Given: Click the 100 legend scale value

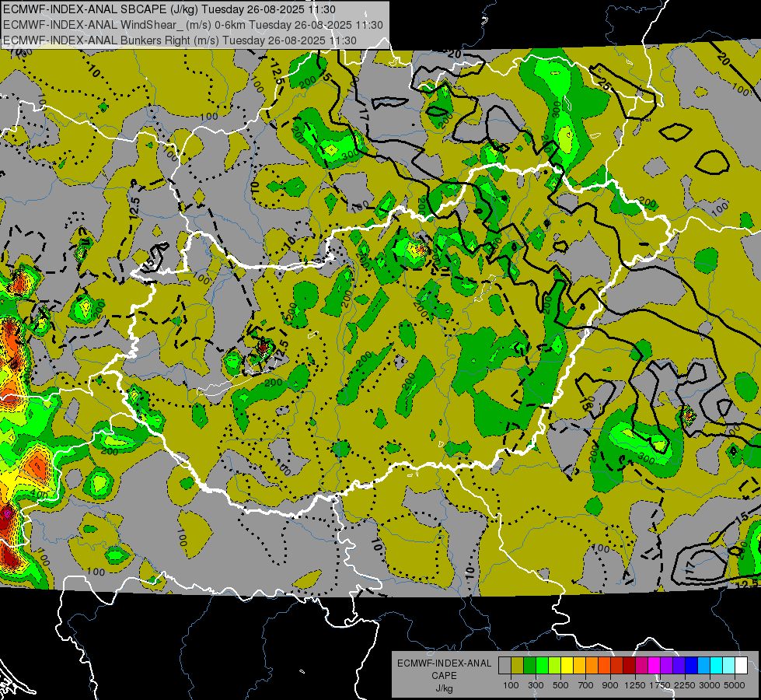Looking at the screenshot, I should click(x=511, y=685).
